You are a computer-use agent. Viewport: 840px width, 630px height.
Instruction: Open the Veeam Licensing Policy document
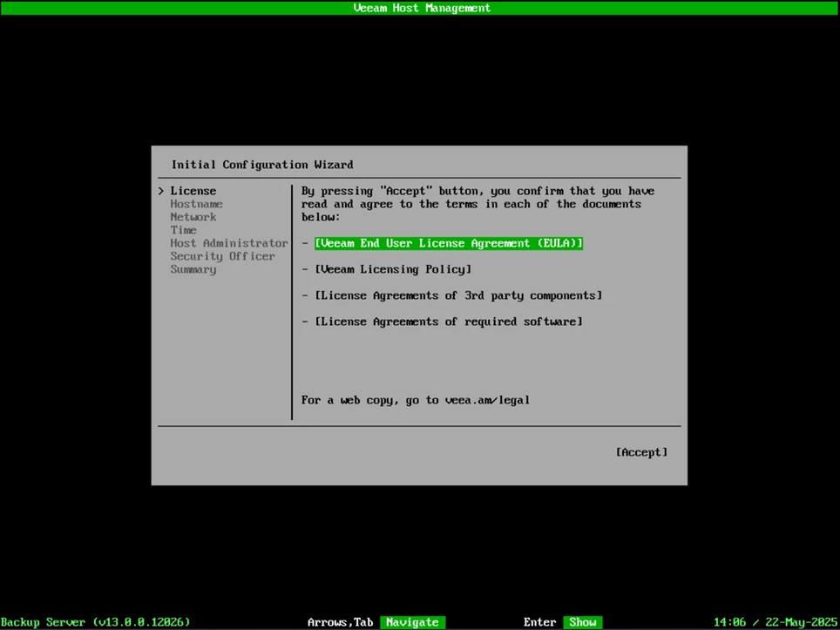tap(393, 269)
